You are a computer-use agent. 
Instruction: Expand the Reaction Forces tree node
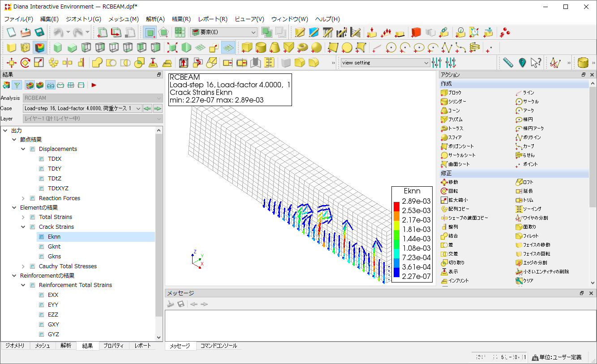23,198
